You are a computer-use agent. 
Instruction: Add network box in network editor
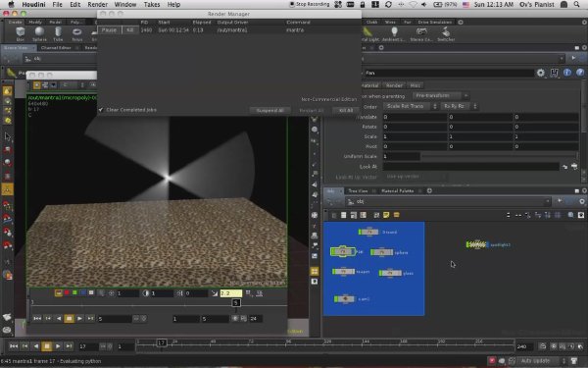(x=396, y=215)
